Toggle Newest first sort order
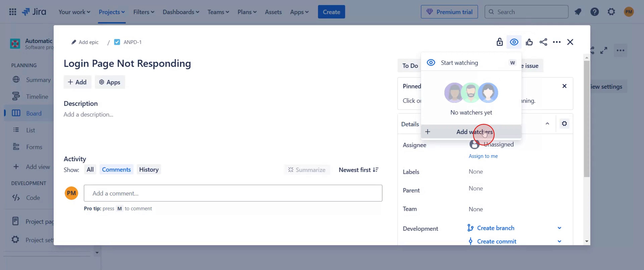The height and width of the screenshot is (270, 644). point(358,170)
